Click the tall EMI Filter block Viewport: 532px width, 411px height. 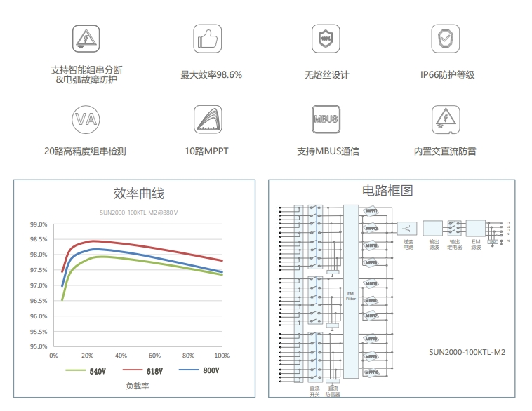(x=351, y=292)
